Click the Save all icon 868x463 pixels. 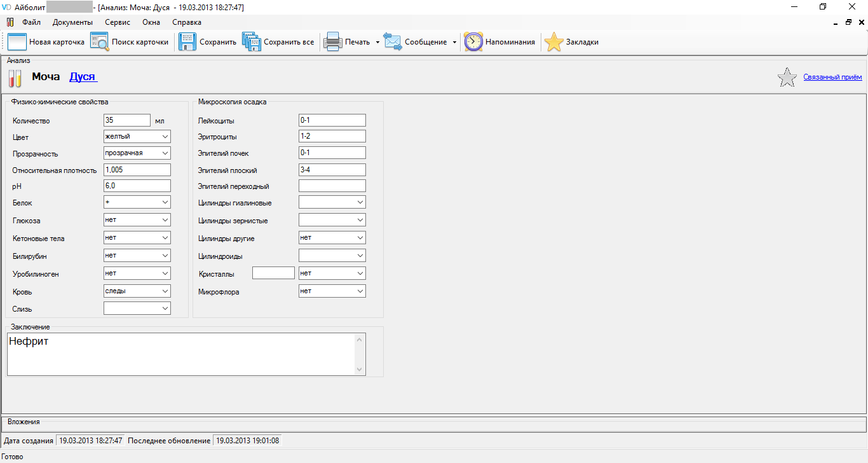click(x=252, y=42)
